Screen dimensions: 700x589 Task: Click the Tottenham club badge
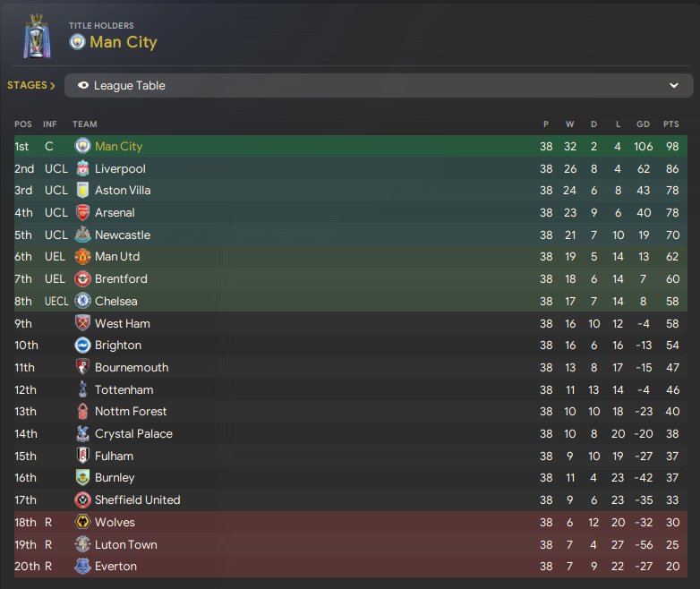pyautogui.click(x=82, y=389)
